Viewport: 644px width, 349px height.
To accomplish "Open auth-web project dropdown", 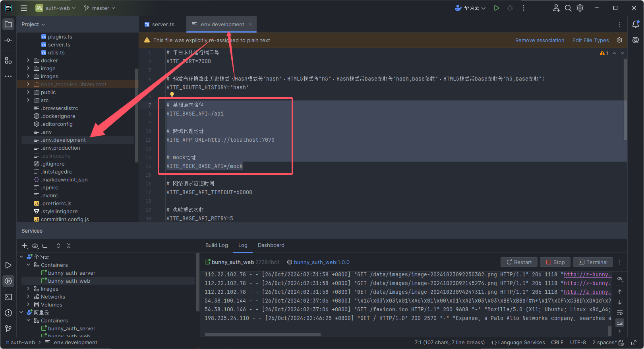I will tap(56, 8).
